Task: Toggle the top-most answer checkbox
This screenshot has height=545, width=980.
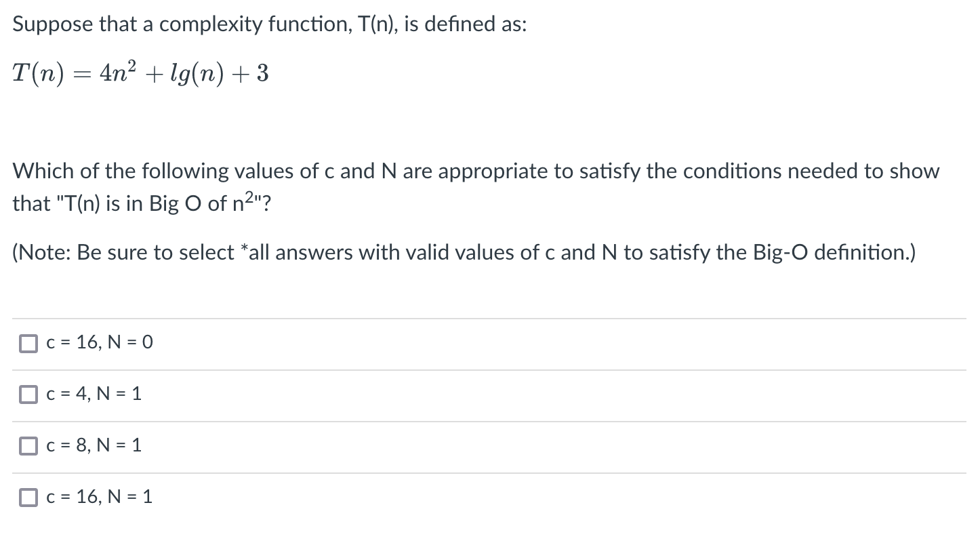Action: click(x=28, y=343)
